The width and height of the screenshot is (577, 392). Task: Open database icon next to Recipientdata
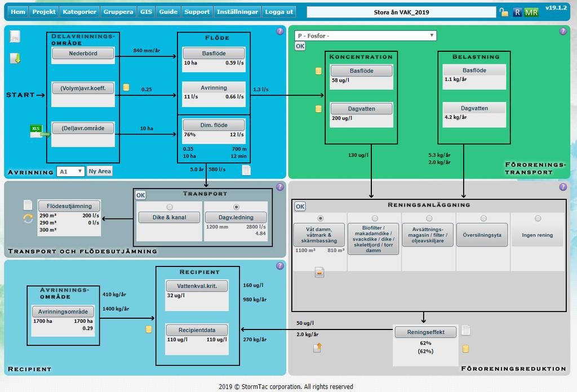(x=149, y=329)
